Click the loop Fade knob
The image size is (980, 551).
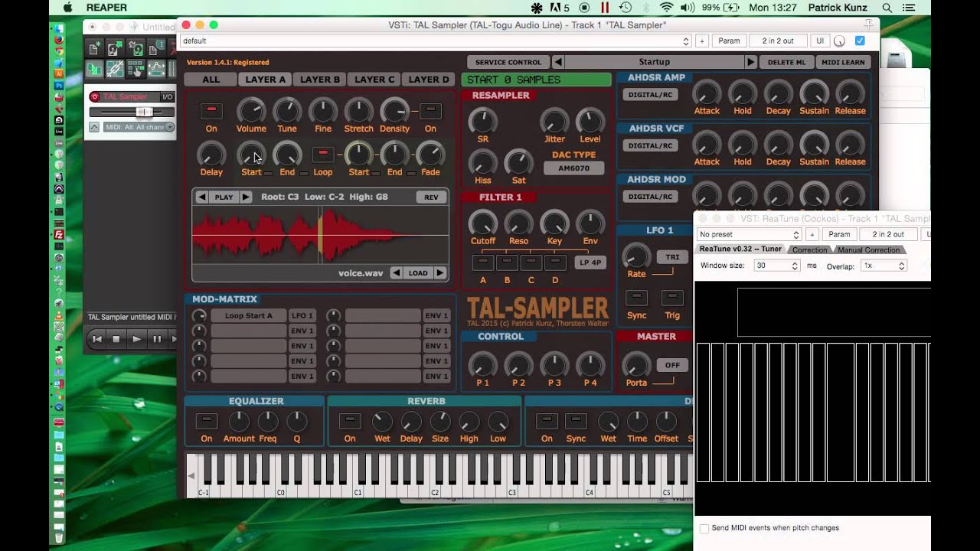[430, 155]
